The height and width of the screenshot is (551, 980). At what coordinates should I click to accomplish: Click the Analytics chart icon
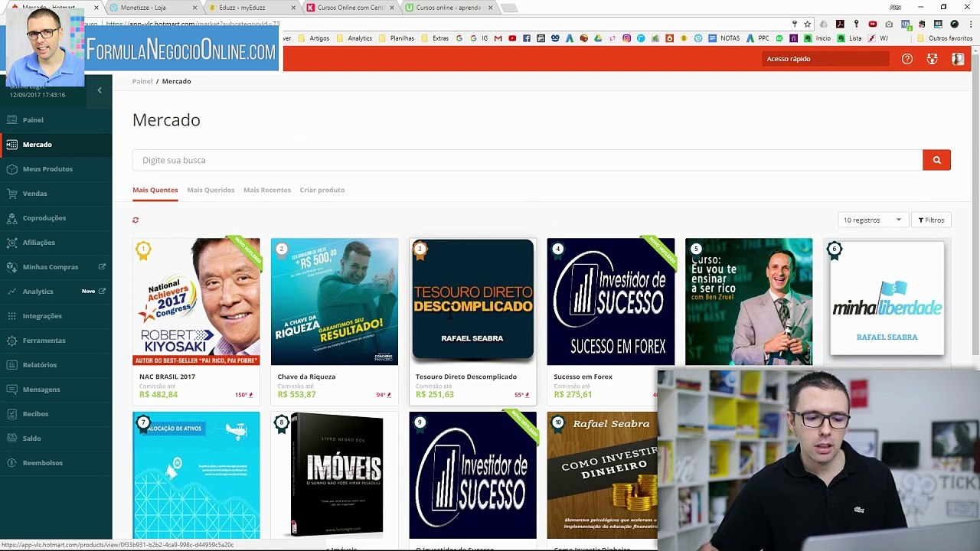click(x=11, y=292)
